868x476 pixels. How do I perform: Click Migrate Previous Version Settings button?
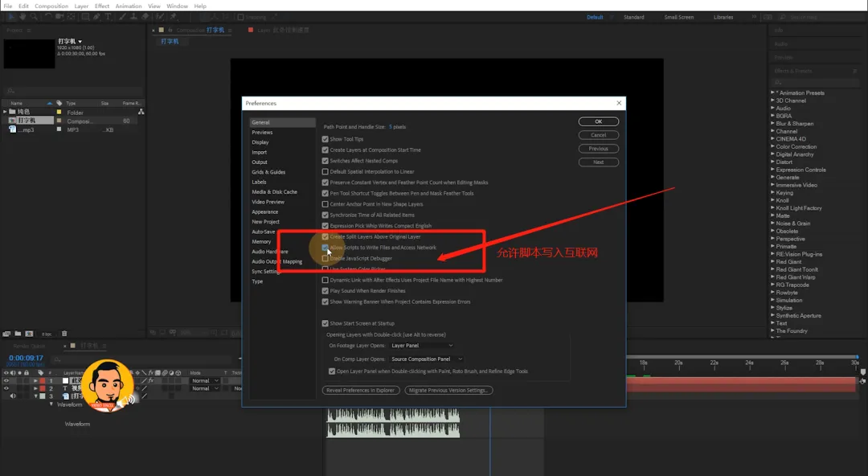pos(448,390)
